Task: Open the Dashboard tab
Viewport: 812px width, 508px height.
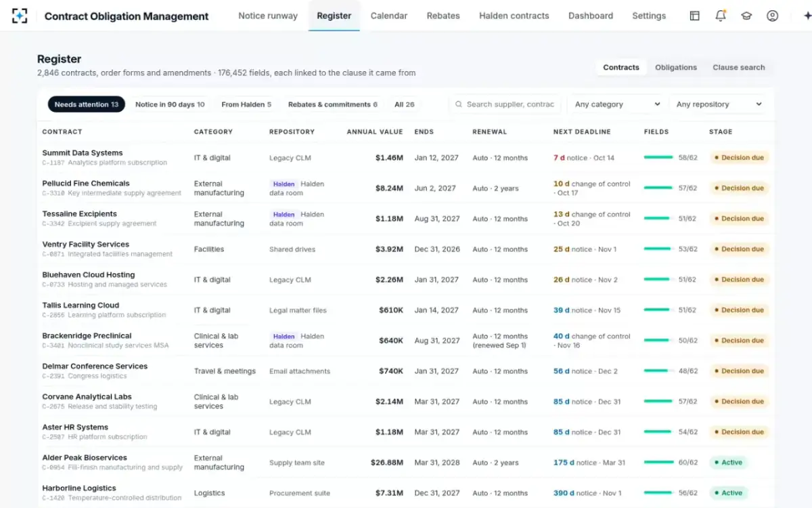Action: click(x=591, y=16)
